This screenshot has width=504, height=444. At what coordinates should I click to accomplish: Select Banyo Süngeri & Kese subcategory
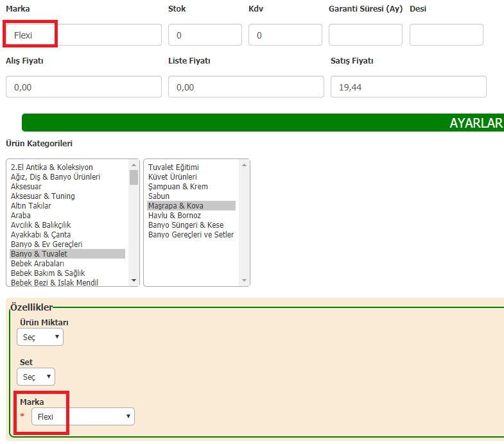pyautogui.click(x=191, y=225)
